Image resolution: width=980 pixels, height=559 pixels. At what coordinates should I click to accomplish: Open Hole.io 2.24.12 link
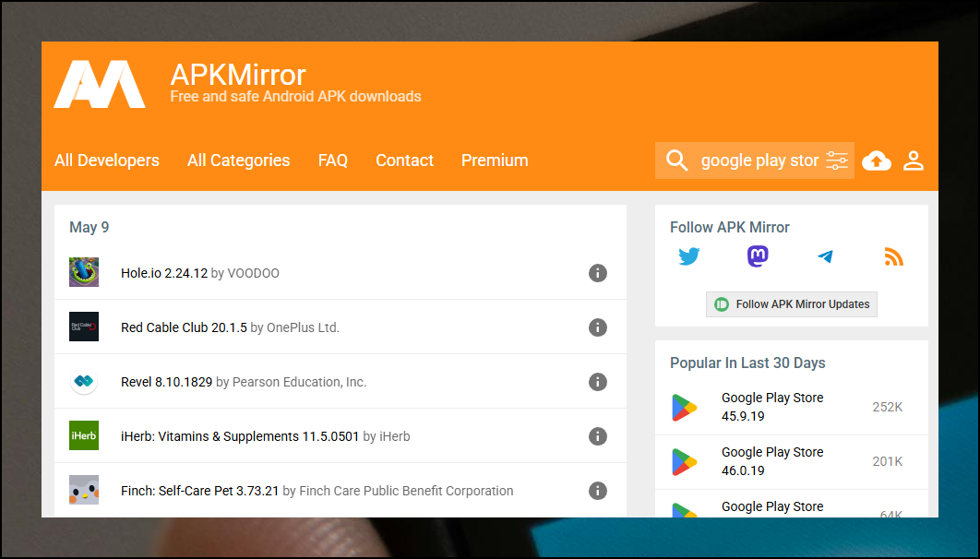[x=163, y=273]
